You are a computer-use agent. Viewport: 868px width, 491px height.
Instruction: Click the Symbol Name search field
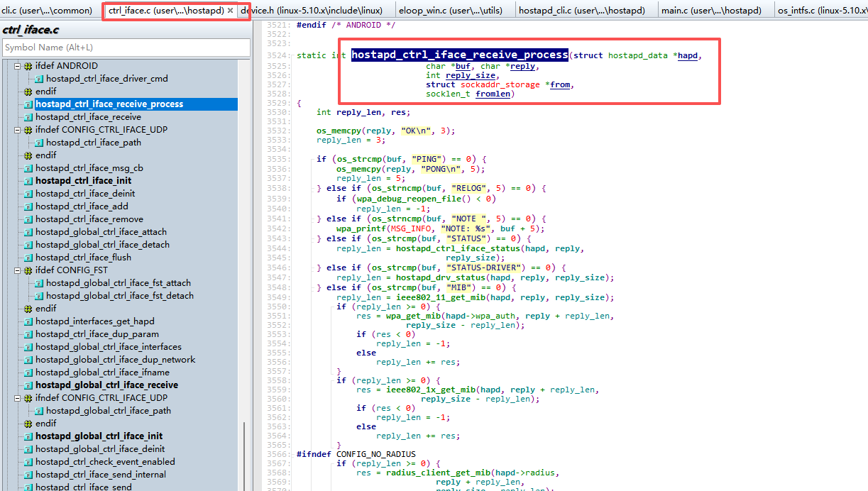pos(126,48)
